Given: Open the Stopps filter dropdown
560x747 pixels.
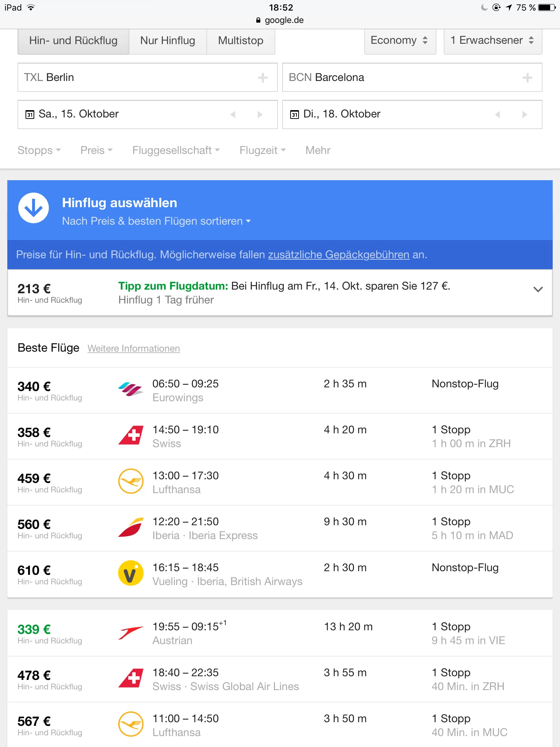Looking at the screenshot, I should point(39,150).
